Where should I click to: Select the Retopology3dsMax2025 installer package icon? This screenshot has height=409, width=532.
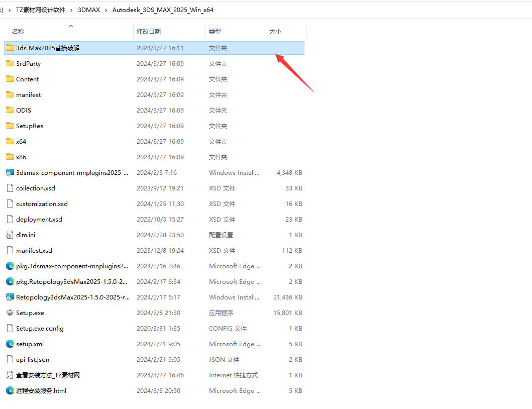tap(10, 297)
